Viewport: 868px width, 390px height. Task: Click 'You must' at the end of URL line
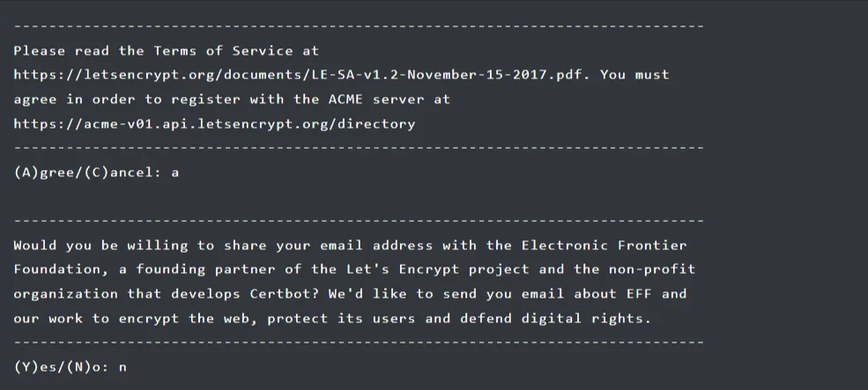click(x=635, y=75)
